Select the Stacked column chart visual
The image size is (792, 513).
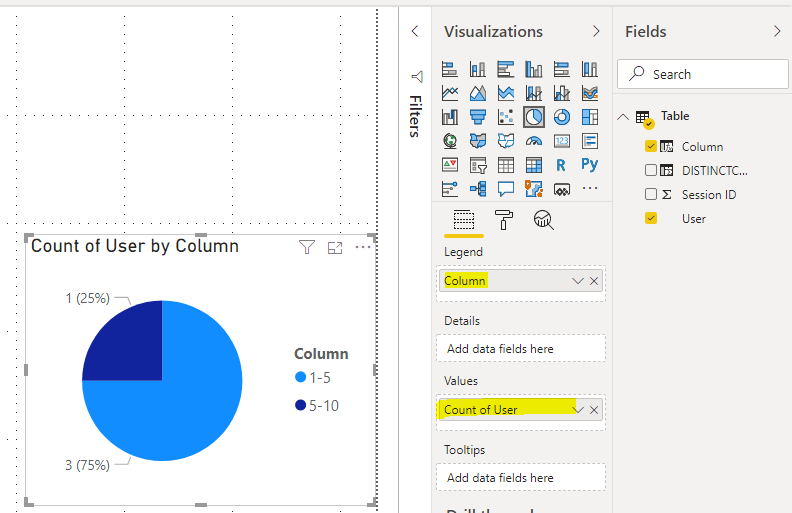pyautogui.click(x=478, y=69)
